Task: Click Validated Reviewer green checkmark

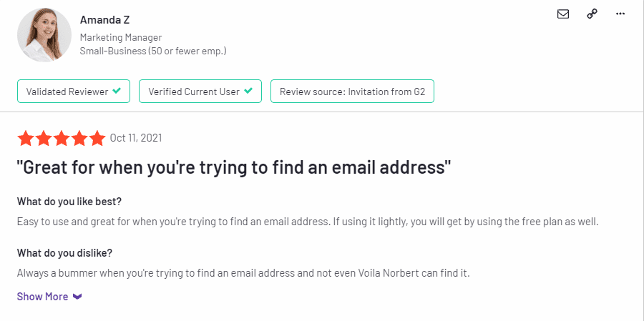Action: 117,91
